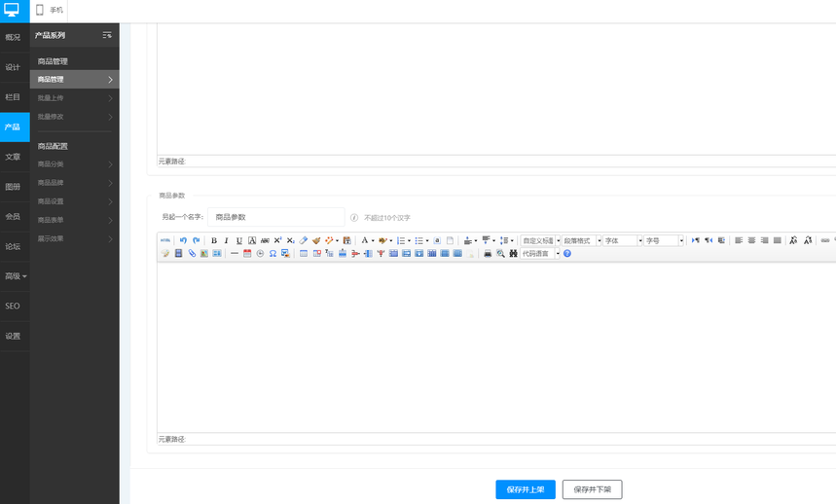Click the binoculars find and replace icon
836x504 pixels.
click(513, 254)
